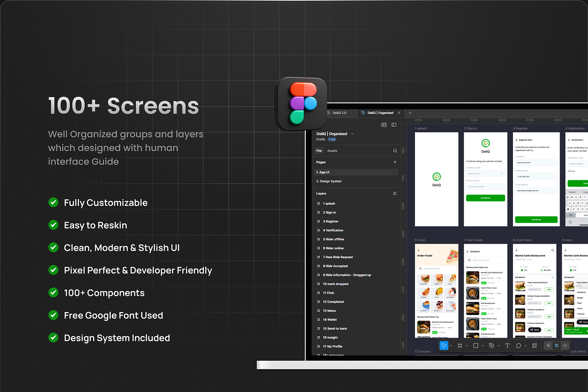Switch to Draw mode in toolbar

tap(548, 345)
